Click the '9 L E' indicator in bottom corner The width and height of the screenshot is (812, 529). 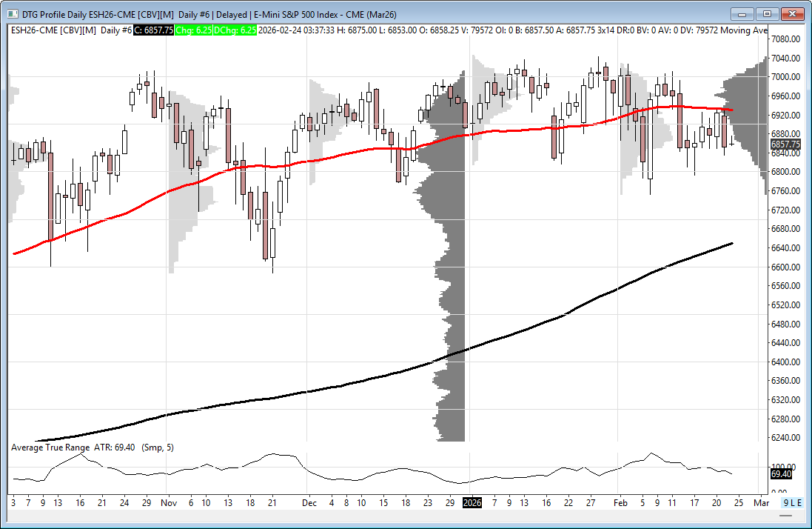pos(791,502)
